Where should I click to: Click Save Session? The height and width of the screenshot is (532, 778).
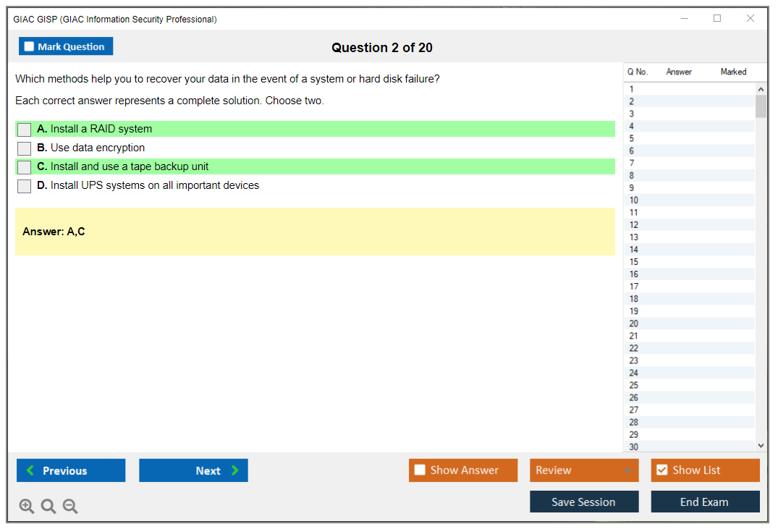pos(584,502)
